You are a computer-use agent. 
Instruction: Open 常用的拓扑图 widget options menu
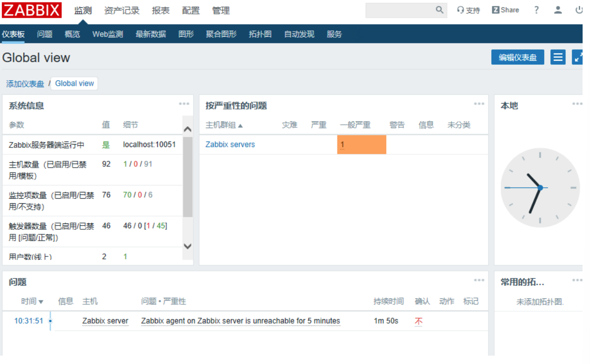(577, 280)
